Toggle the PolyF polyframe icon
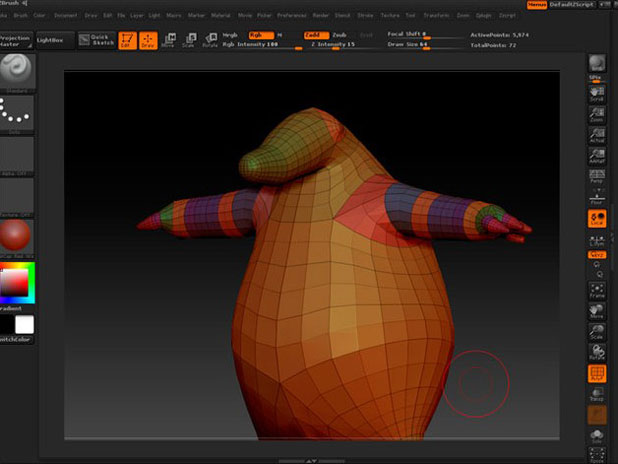 tap(597, 374)
